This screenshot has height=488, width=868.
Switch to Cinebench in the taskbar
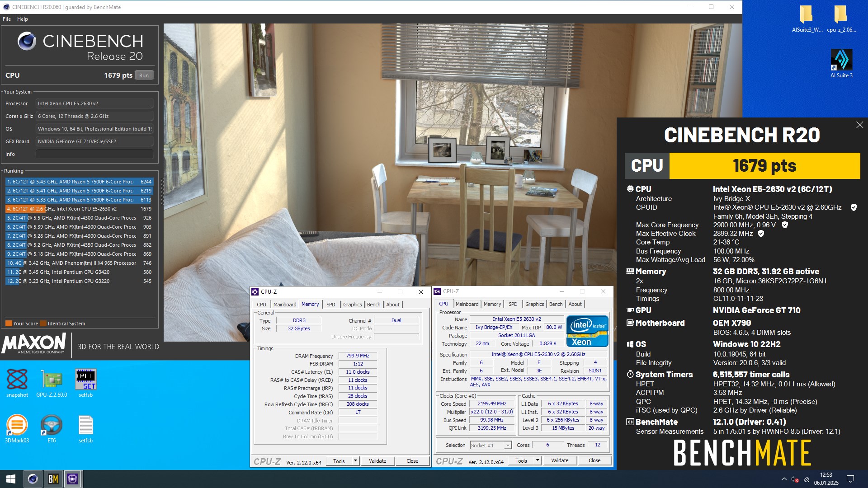point(33,479)
